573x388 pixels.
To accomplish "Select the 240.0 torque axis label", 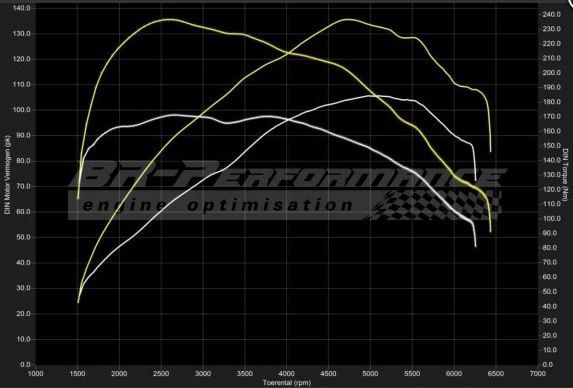I will (551, 15).
